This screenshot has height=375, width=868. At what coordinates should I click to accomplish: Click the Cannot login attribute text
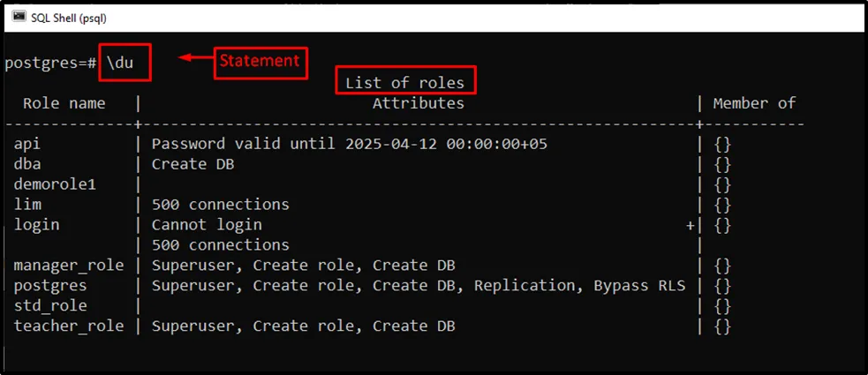click(x=207, y=225)
